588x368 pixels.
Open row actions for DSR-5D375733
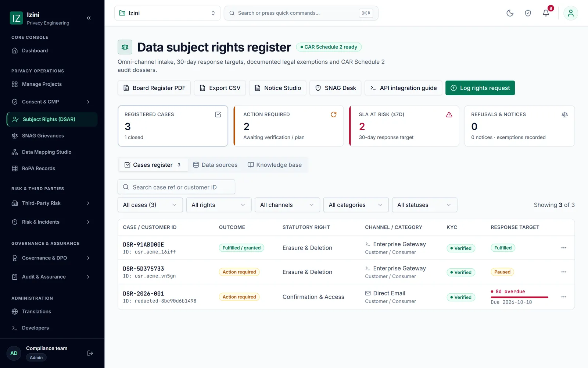pyautogui.click(x=564, y=272)
